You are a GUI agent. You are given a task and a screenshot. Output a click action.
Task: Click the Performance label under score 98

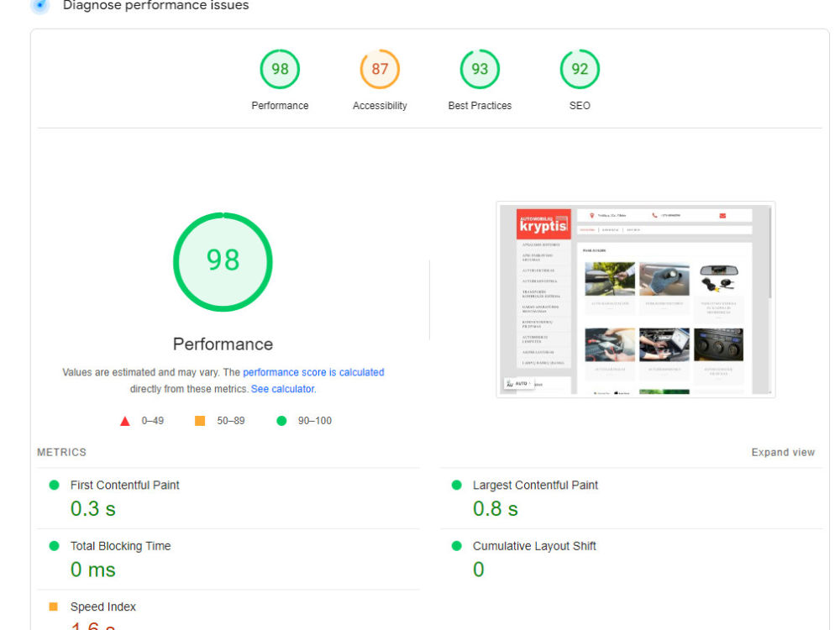click(280, 106)
